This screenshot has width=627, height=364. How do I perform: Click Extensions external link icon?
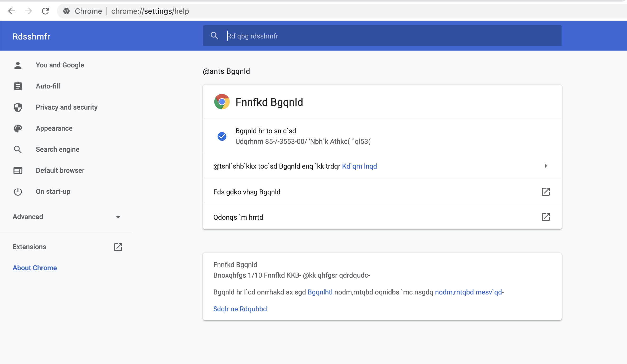click(x=118, y=247)
